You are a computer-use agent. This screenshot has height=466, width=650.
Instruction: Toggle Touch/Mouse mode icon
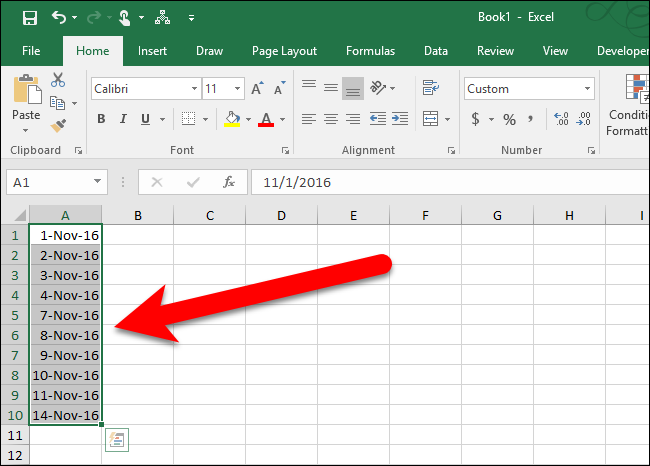point(125,18)
